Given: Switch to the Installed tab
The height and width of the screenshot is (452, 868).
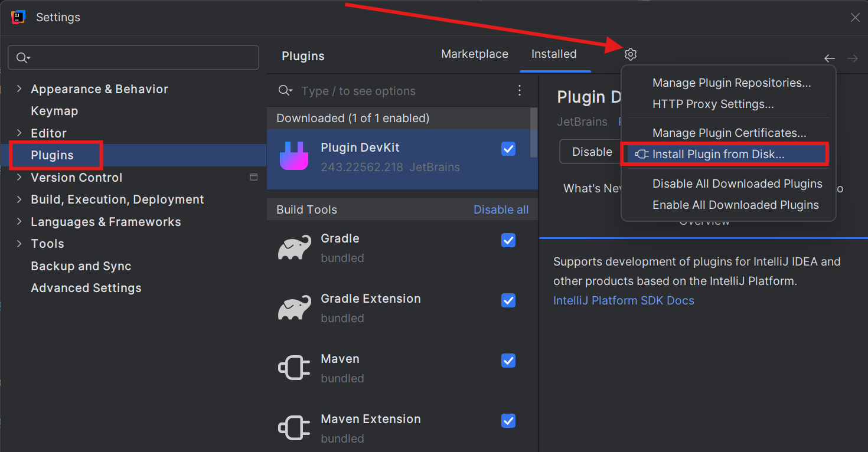Looking at the screenshot, I should (x=554, y=54).
